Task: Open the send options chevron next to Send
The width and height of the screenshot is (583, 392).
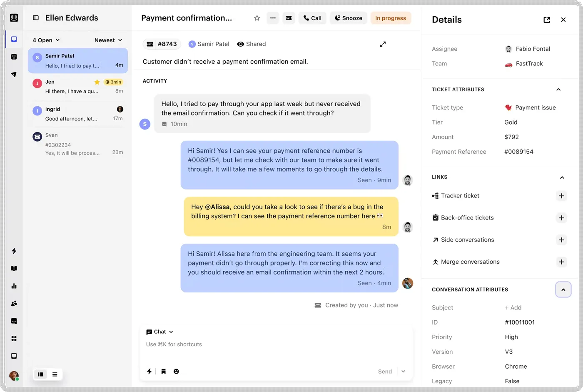Action: (x=403, y=371)
